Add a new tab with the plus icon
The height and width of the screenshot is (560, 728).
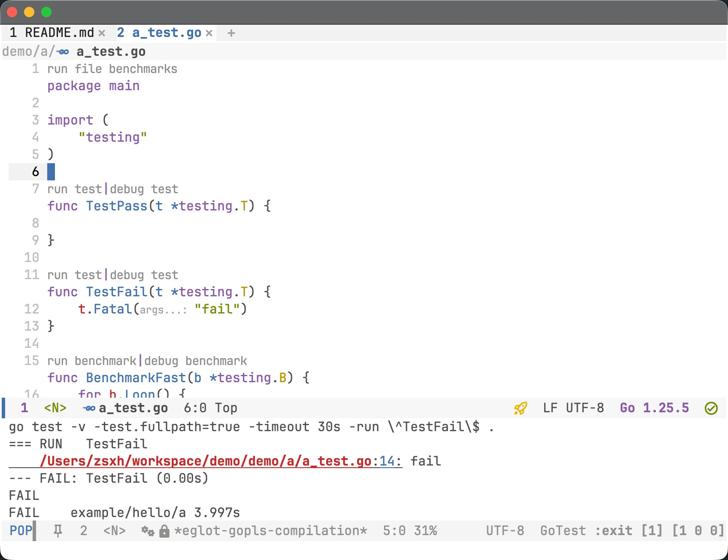(231, 33)
